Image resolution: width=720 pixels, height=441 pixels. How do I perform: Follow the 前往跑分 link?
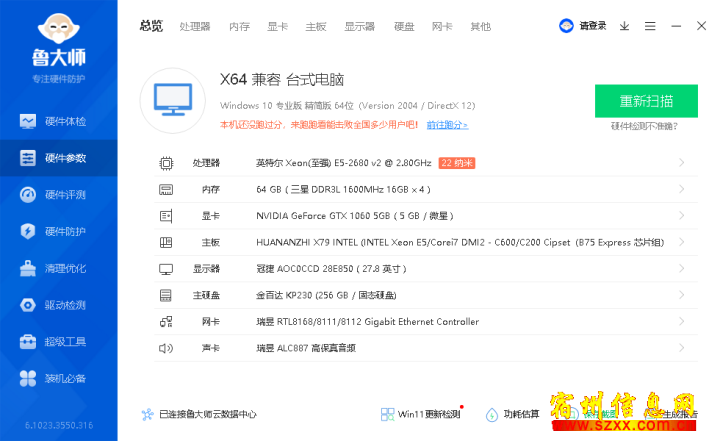coord(447,125)
